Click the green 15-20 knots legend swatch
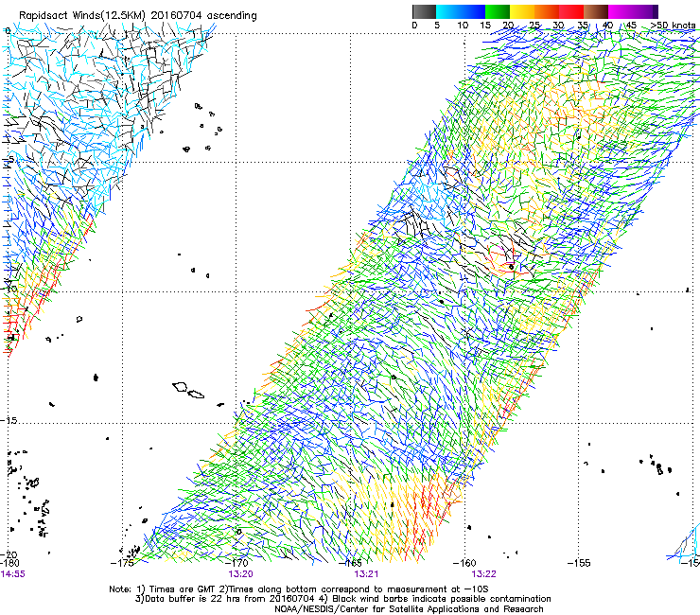Image resolution: width=700 pixels, height=615 pixels. coord(498,11)
